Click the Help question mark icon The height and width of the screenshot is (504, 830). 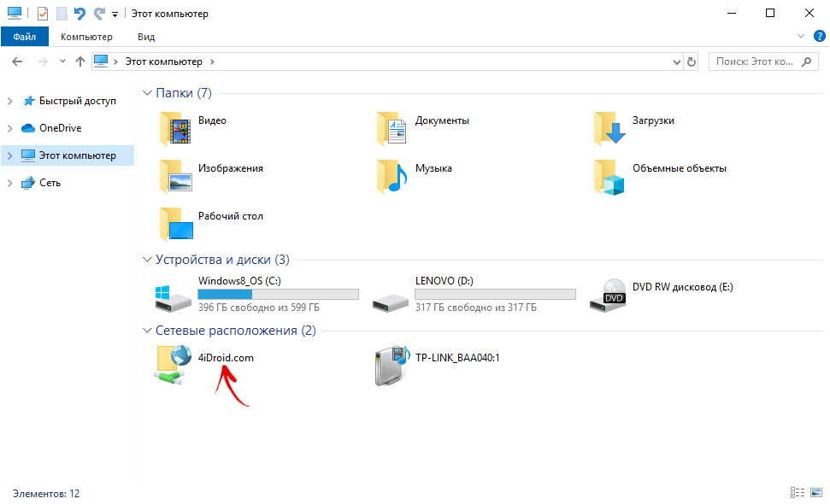tap(818, 37)
